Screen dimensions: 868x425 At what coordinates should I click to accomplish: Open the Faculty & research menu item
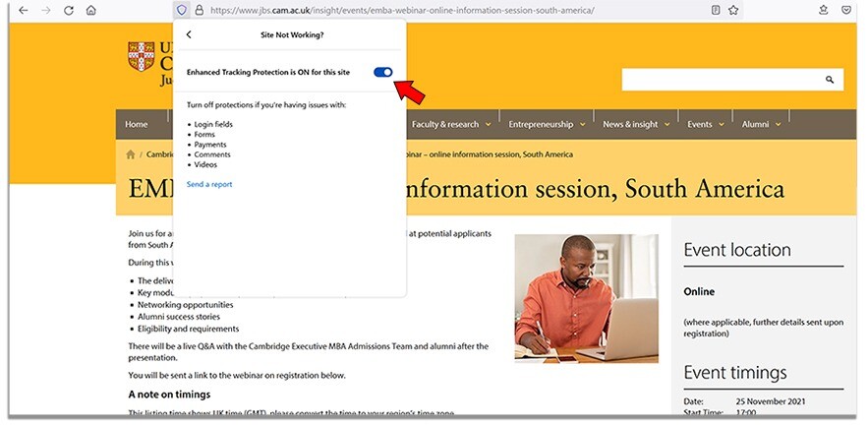pos(445,124)
